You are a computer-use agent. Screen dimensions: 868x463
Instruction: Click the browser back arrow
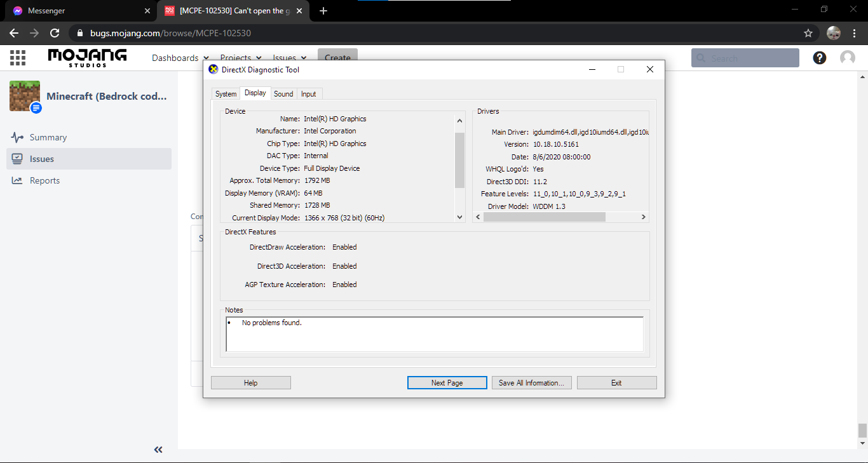tap(14, 33)
